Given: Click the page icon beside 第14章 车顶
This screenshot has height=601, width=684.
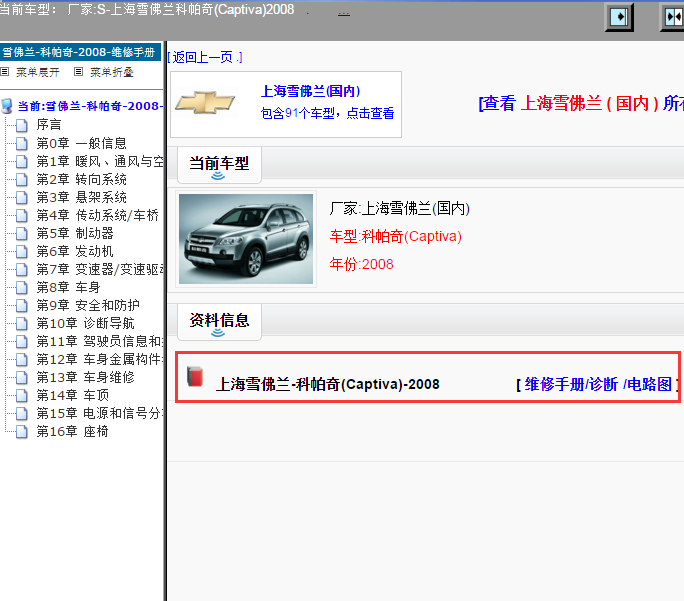Looking at the screenshot, I should 22,396.
